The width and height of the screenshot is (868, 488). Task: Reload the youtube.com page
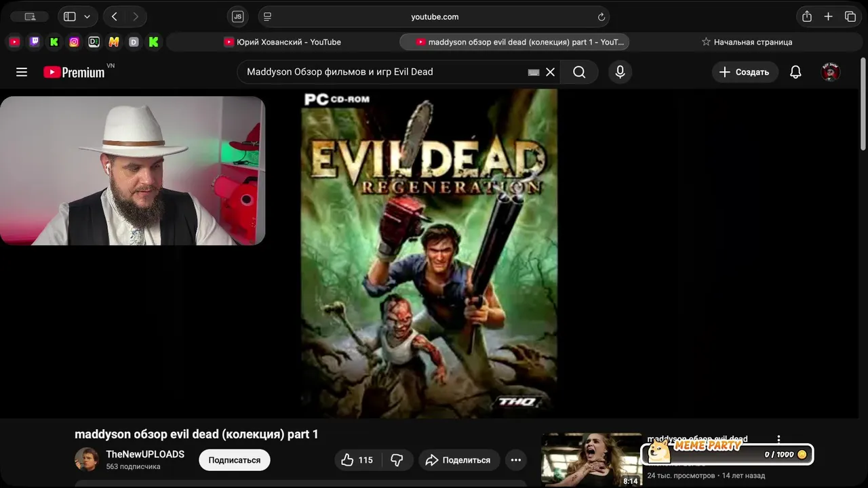(601, 17)
